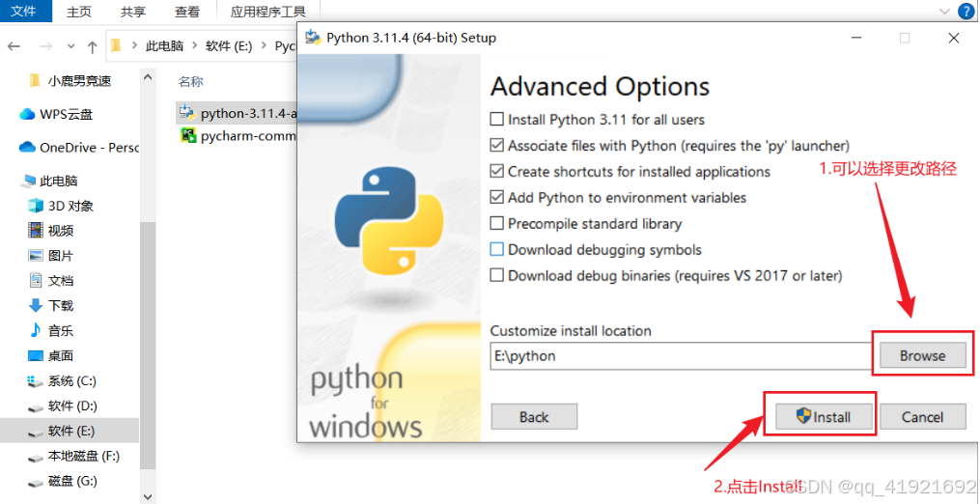
Task: Open Explorer help icon
Action: point(966,12)
